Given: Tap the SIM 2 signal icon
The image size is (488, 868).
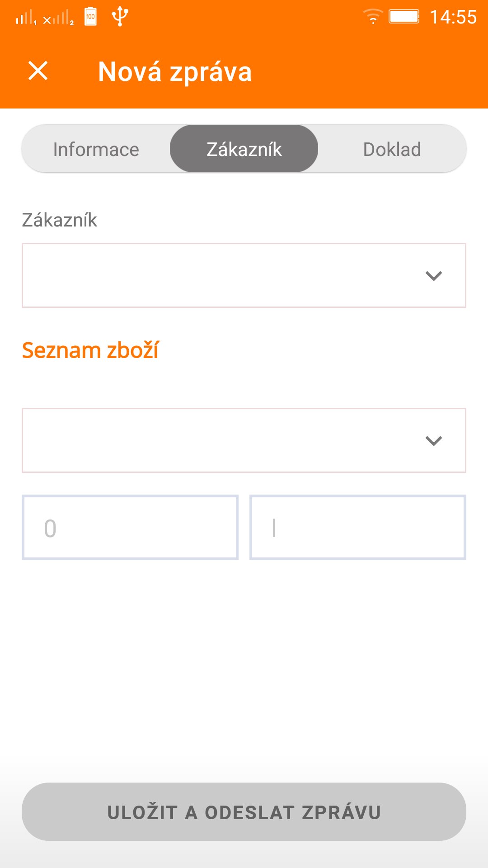Looking at the screenshot, I should point(59,18).
